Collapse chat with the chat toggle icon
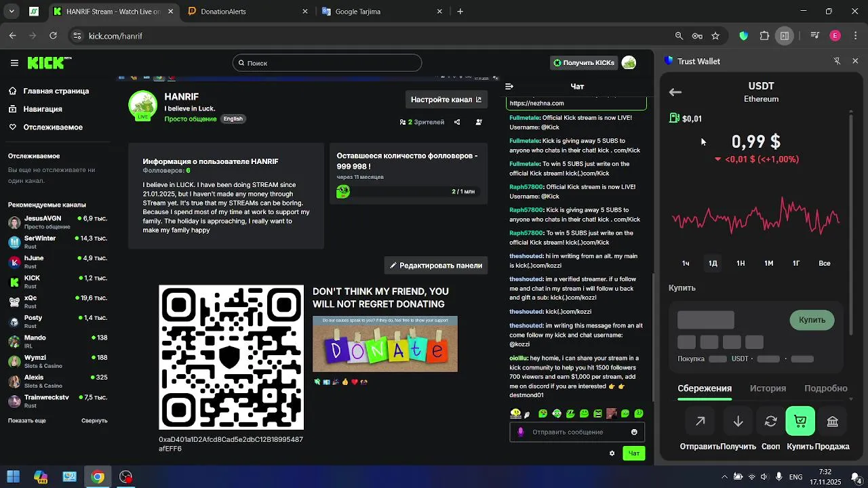 point(509,86)
